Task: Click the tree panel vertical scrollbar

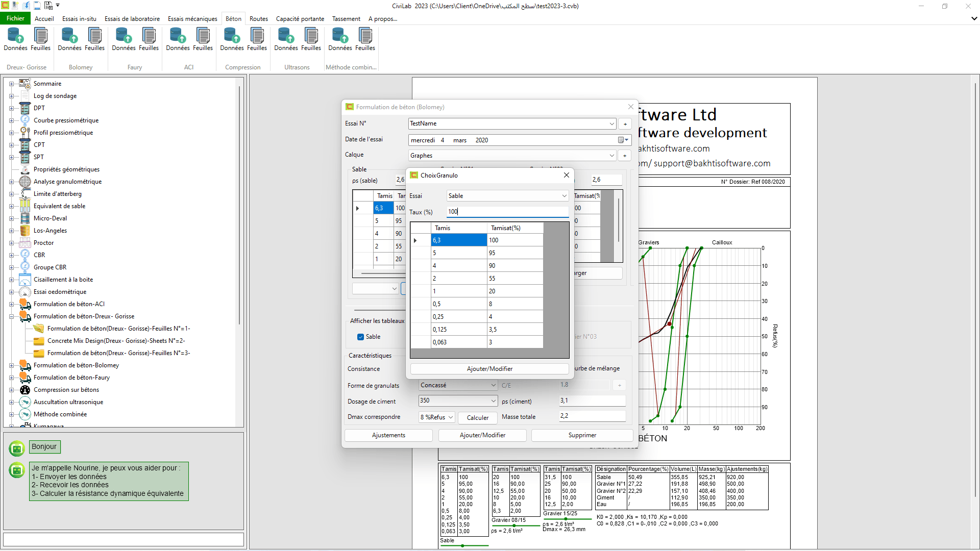Action: 239,204
